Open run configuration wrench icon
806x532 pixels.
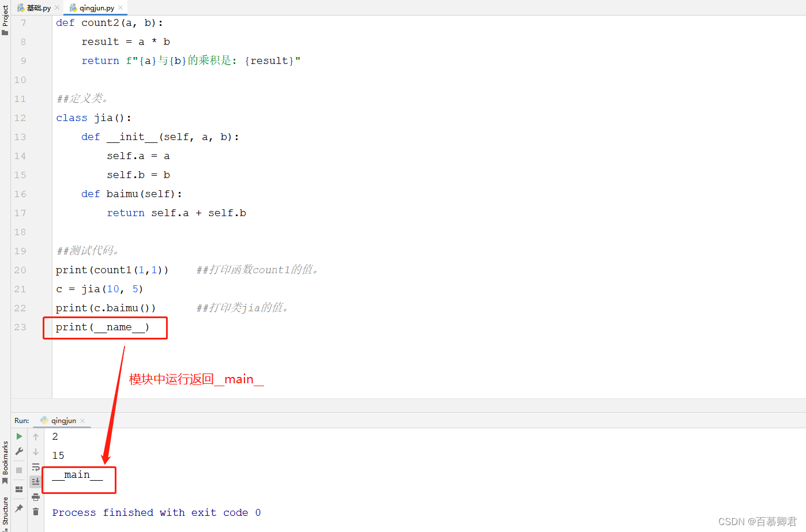19,452
